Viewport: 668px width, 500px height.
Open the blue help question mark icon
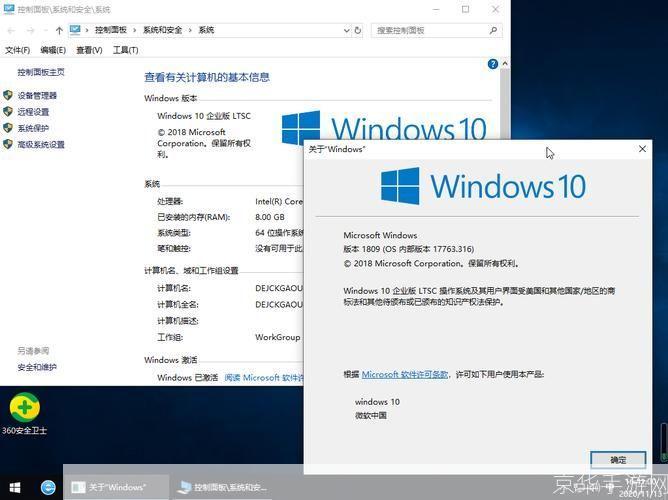(x=492, y=64)
